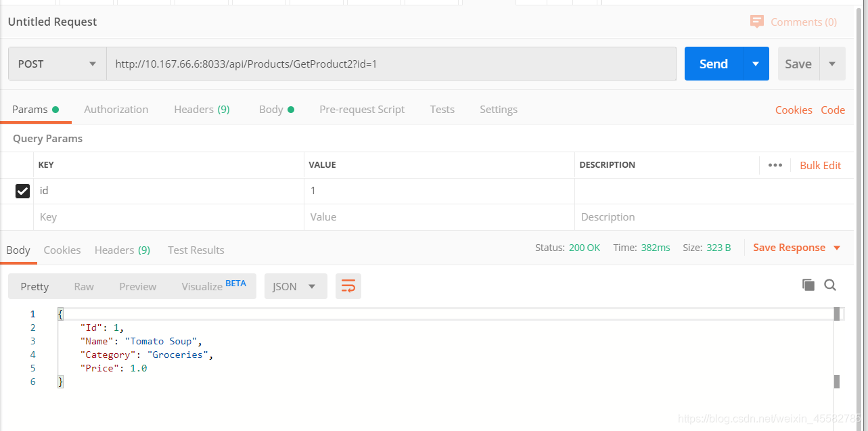
Task: Click the 382ms time value
Action: pos(656,248)
